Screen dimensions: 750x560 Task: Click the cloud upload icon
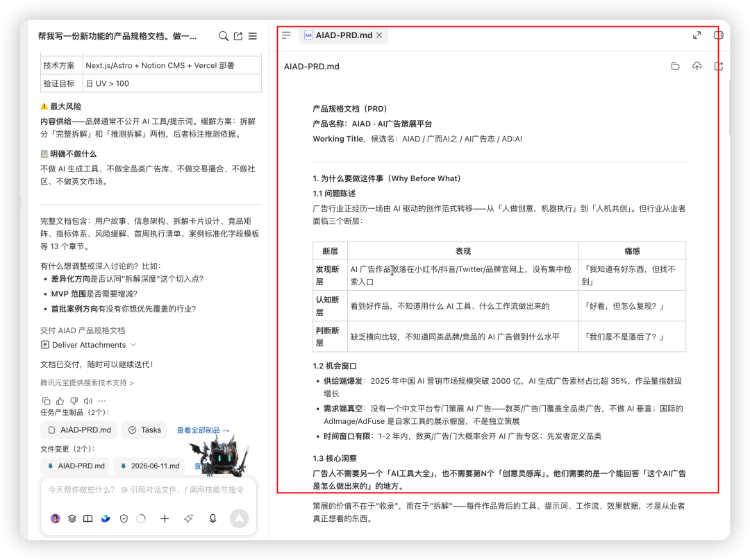point(697,67)
